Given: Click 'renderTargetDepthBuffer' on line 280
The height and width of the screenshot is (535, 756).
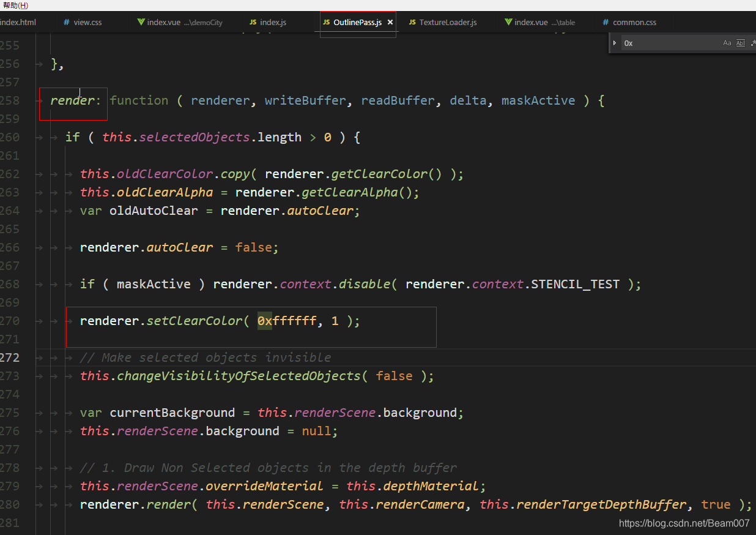Looking at the screenshot, I should pos(601,504).
